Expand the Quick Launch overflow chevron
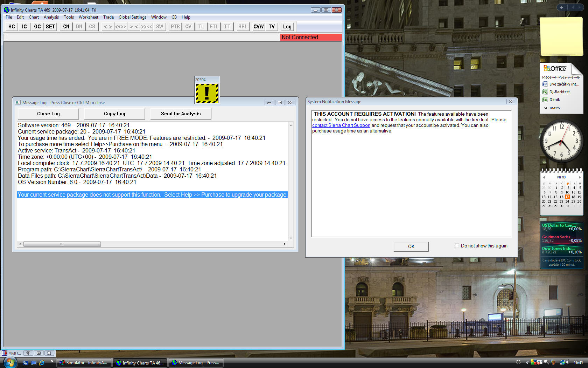This screenshot has height=368, width=588. [x=52, y=361]
